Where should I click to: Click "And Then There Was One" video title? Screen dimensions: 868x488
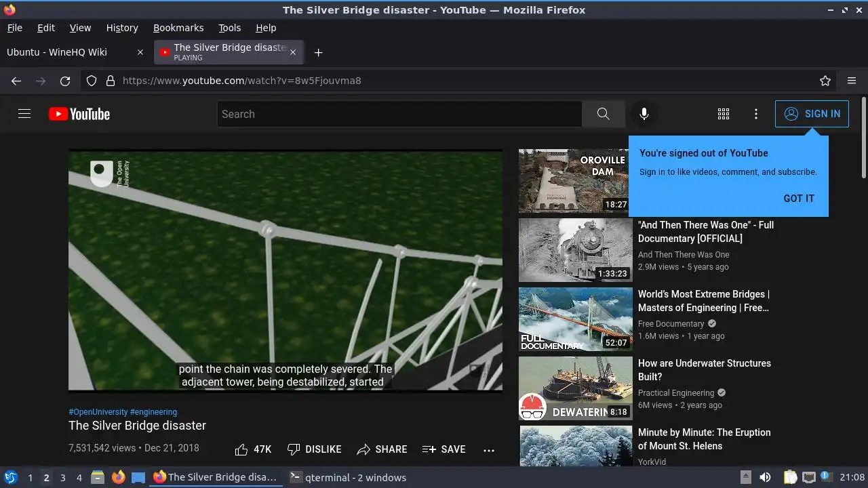[x=706, y=232]
